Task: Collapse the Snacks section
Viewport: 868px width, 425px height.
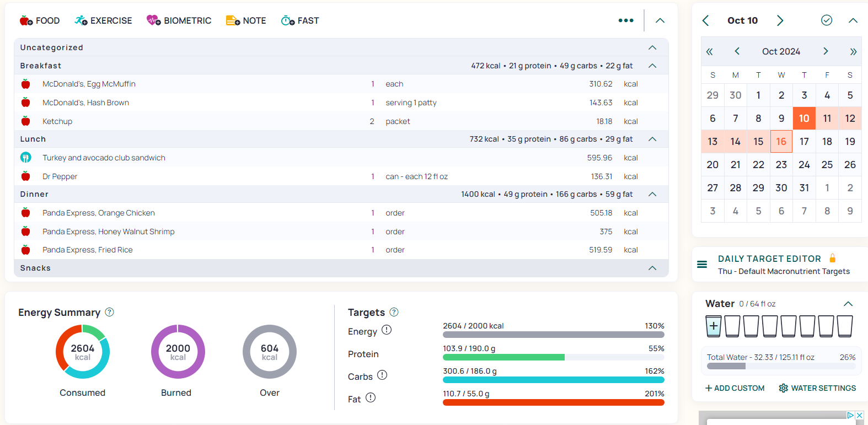Action: pos(652,268)
